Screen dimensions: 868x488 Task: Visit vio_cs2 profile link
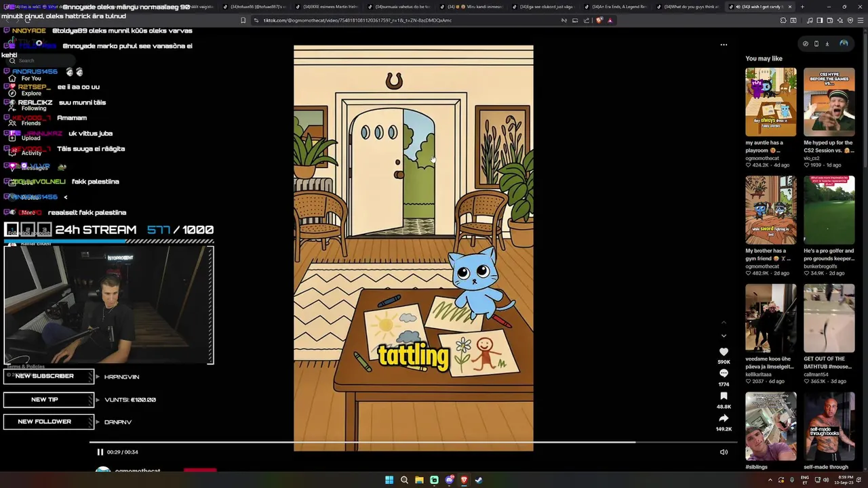[x=813, y=158]
